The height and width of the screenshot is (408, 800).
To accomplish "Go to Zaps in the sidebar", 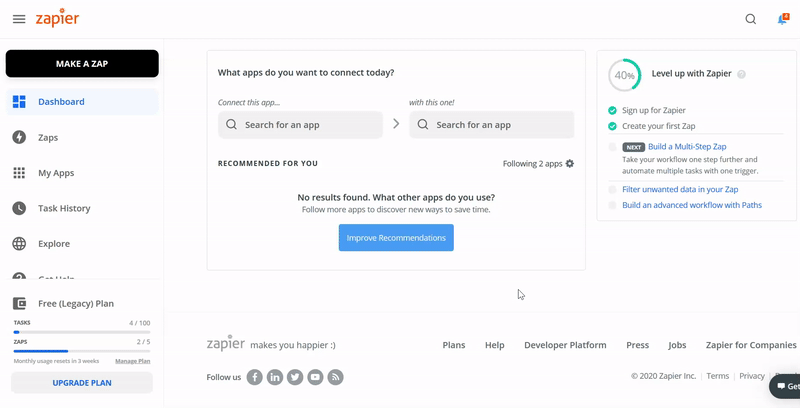I will click(x=48, y=137).
